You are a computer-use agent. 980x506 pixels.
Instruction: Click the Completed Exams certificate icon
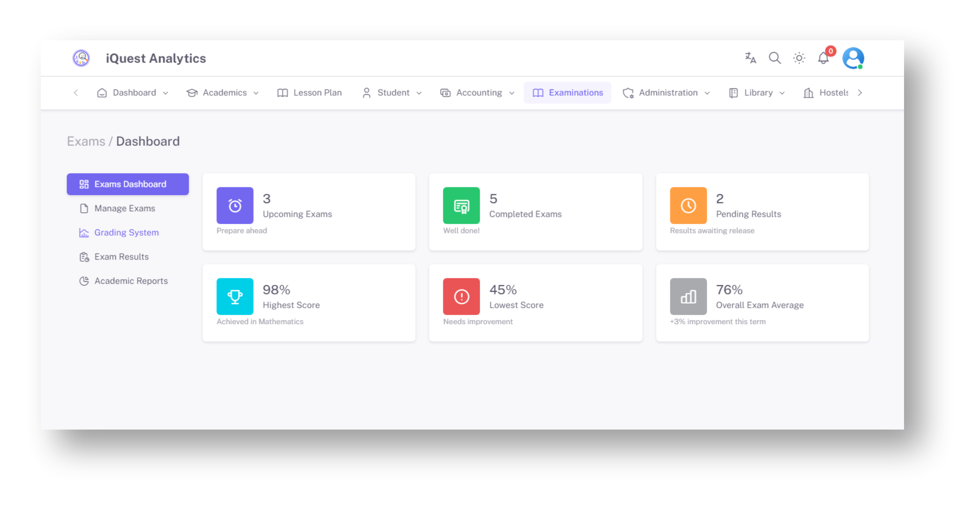461,205
